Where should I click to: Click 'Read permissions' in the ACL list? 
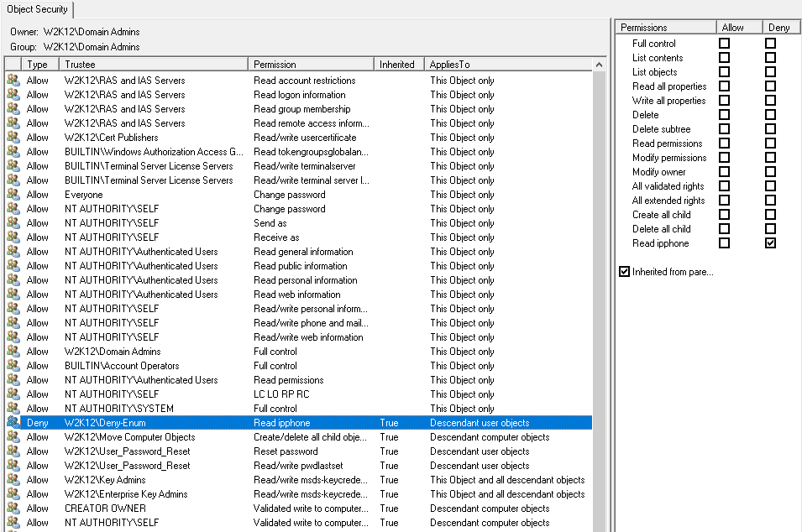tap(289, 380)
